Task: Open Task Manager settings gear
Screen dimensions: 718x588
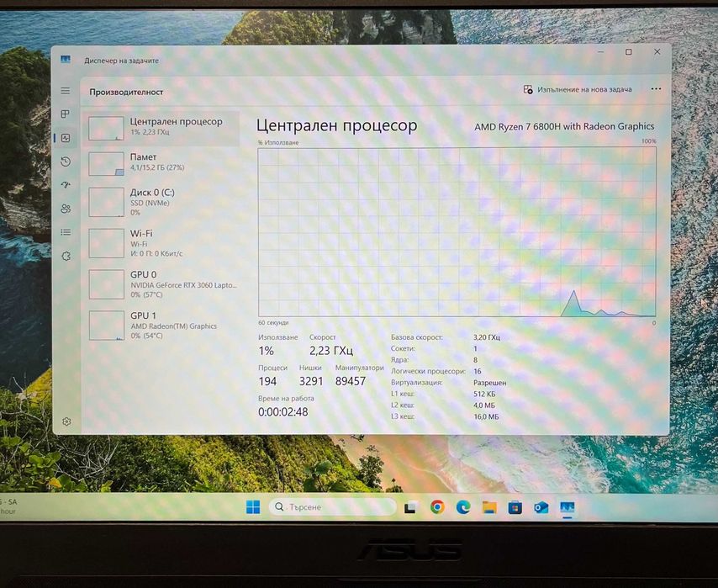Action: pos(66,421)
